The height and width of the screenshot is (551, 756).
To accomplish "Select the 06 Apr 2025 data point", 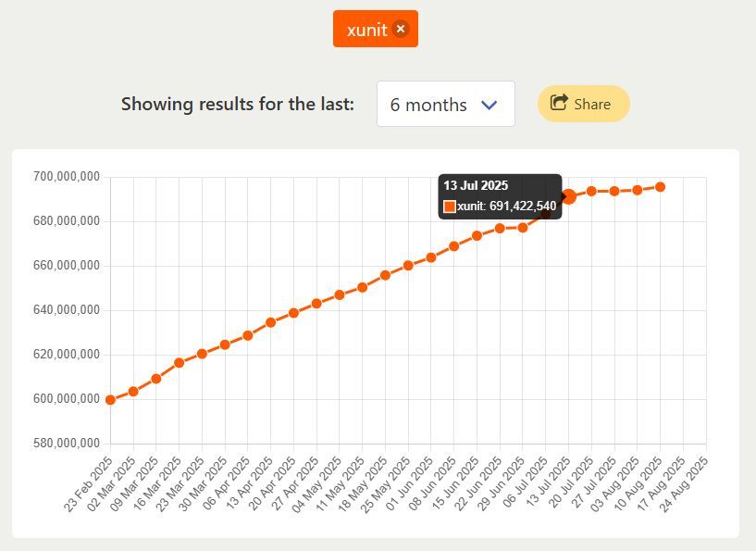I will tap(248, 335).
